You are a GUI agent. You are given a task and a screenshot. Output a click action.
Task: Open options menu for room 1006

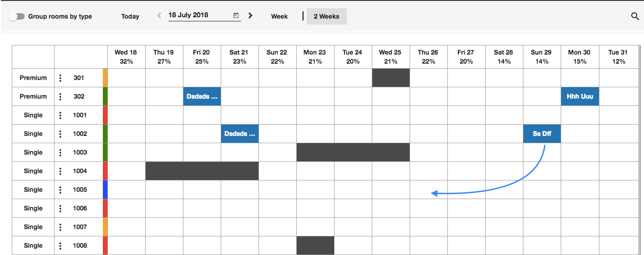[x=61, y=208]
